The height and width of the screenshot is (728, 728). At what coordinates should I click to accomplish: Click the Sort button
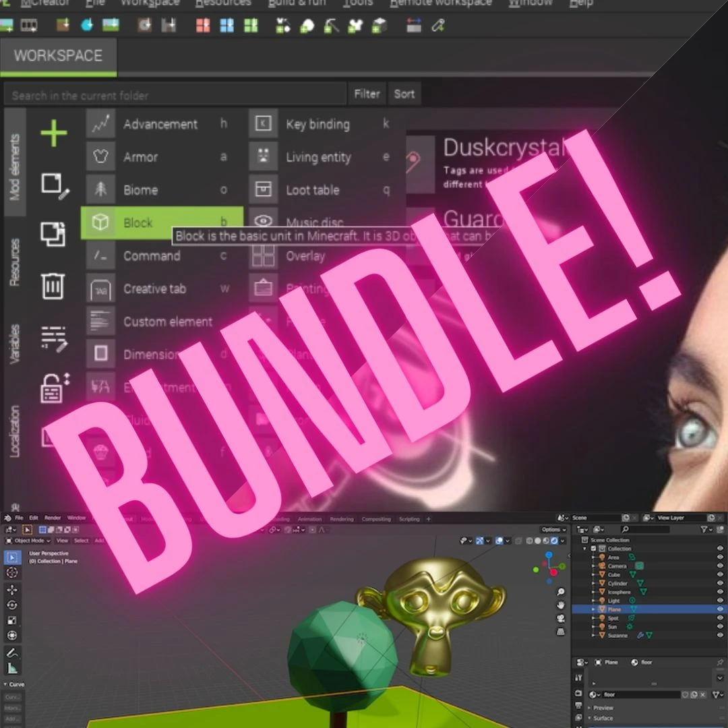[x=404, y=94]
